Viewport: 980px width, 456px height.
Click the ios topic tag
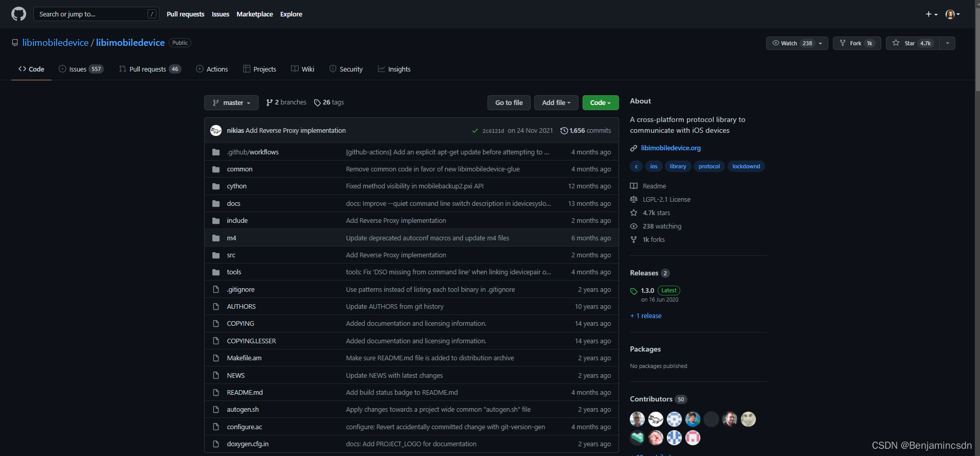coord(654,166)
